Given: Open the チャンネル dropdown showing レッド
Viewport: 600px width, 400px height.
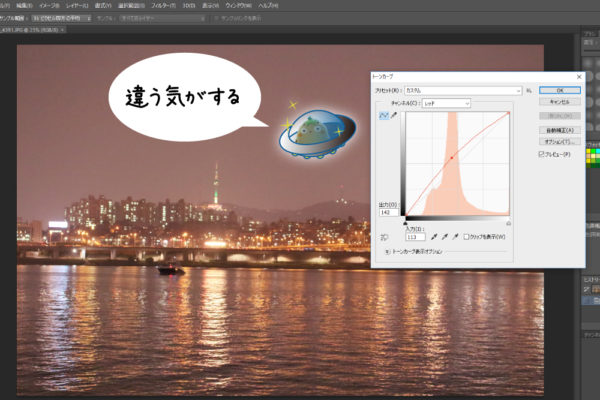Looking at the screenshot, I should point(445,103).
